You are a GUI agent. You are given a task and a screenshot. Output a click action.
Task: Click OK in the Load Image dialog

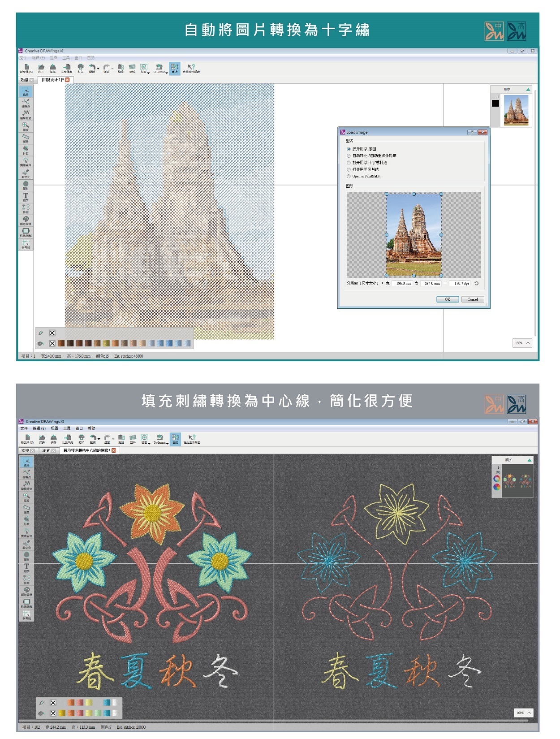tap(447, 299)
